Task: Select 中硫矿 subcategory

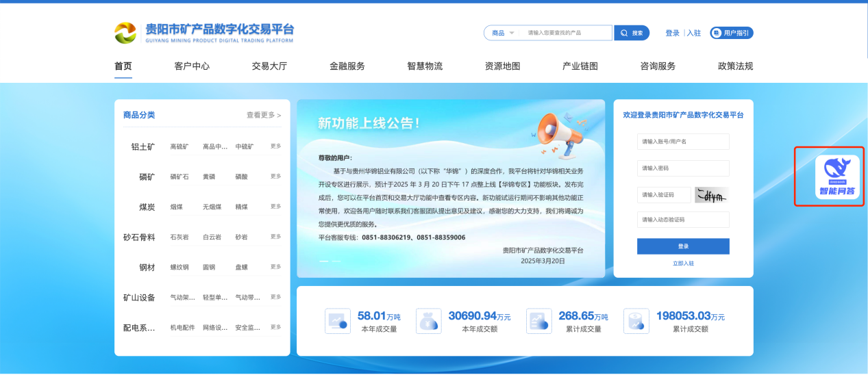Action: (245, 146)
